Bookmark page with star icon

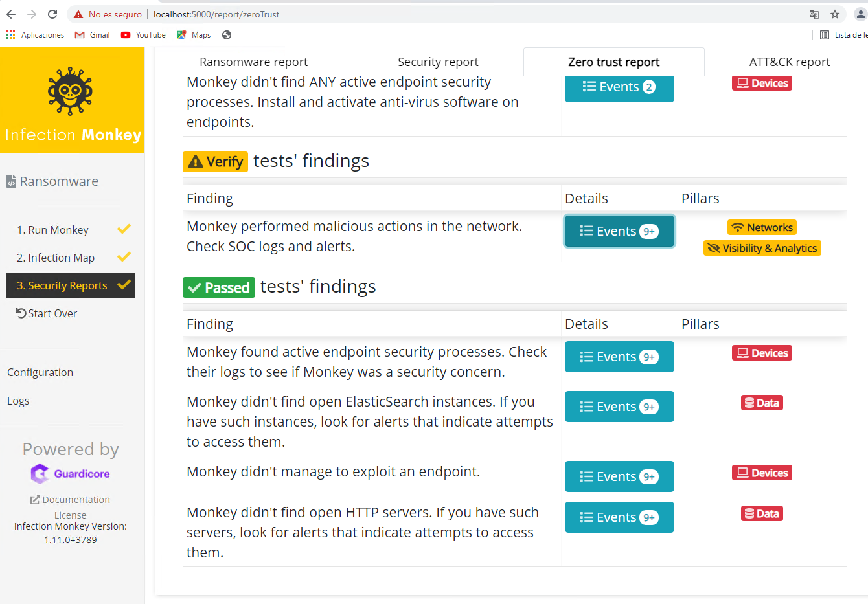(835, 14)
